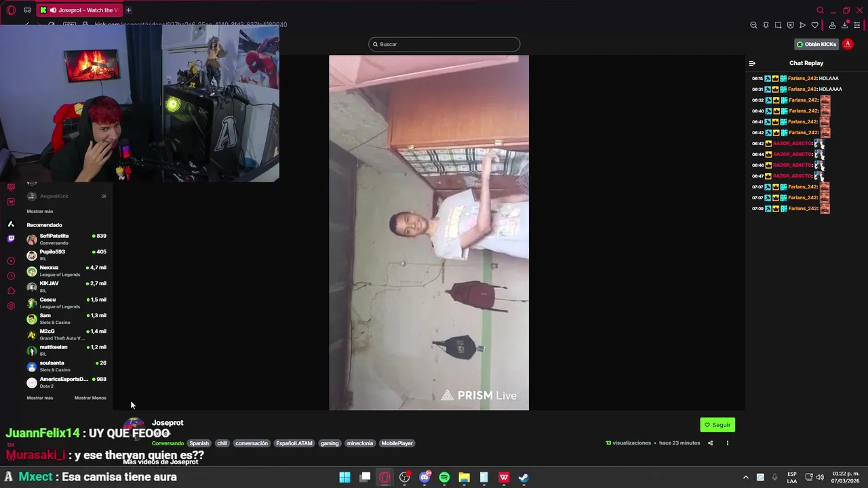This screenshot has height=488, width=868.
Task: Click the Farlans_242 HOLAAA message at 06:15
Action: [x=795, y=78]
